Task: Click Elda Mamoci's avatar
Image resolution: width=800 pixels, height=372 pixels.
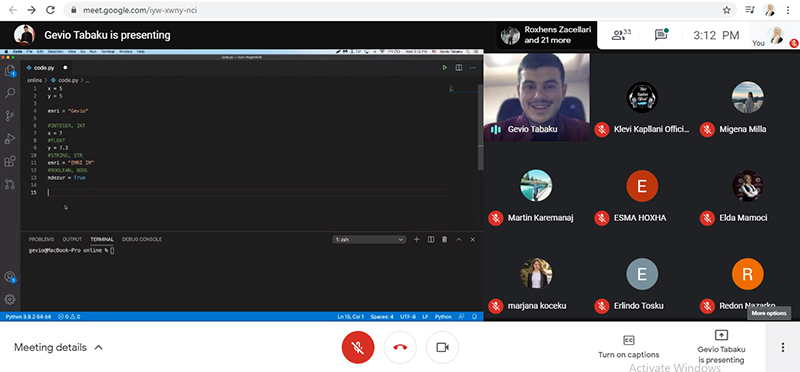Action: [x=747, y=186]
